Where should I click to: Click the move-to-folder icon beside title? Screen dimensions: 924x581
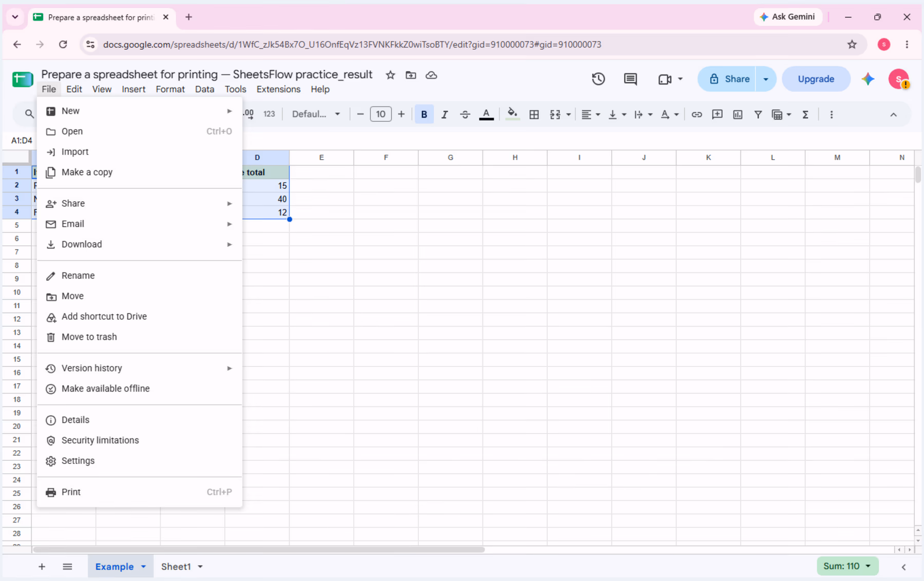pyautogui.click(x=411, y=75)
